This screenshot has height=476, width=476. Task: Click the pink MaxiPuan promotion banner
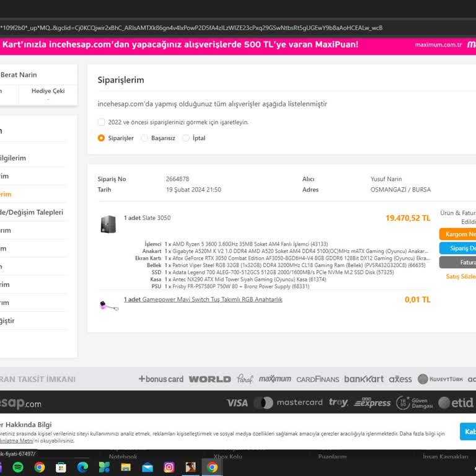point(238,46)
